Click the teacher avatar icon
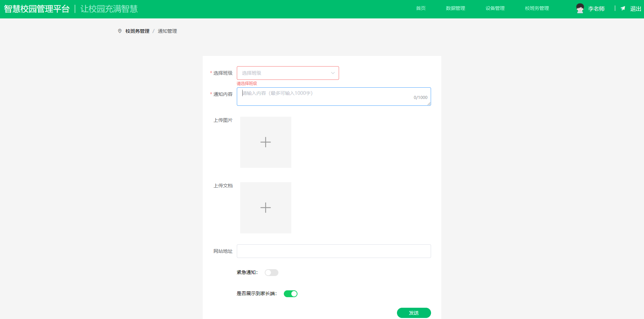This screenshot has height=319, width=644. [x=580, y=9]
